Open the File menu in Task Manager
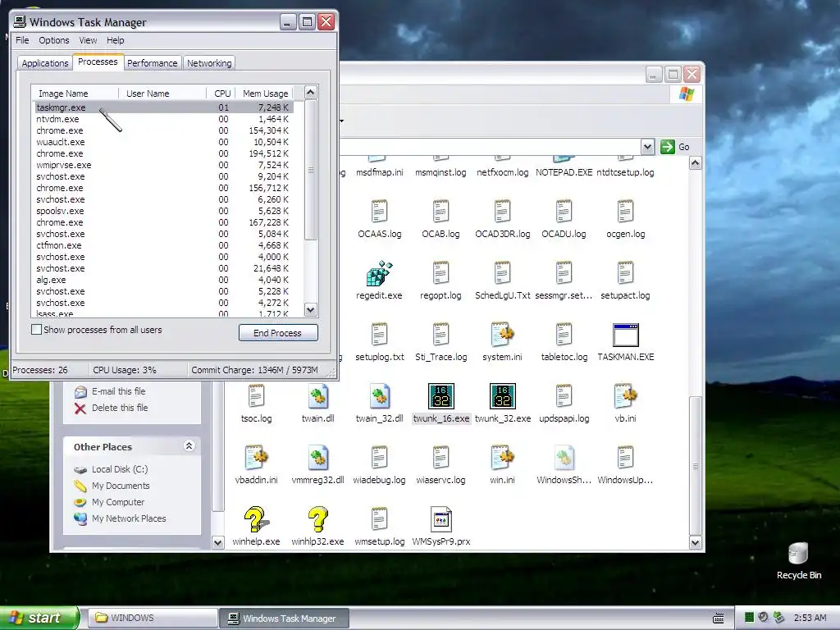The width and height of the screenshot is (840, 630). (22, 40)
